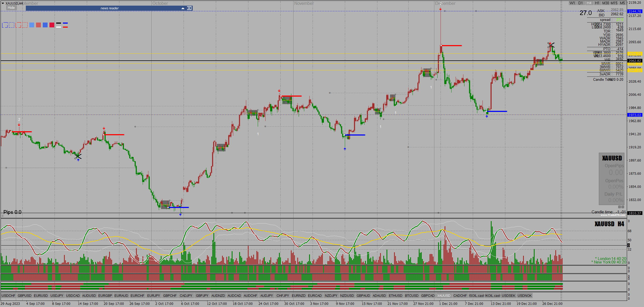The height and width of the screenshot is (307, 644).
Task: Switch chart to EURUSD symbol
Action: click(x=41, y=296)
